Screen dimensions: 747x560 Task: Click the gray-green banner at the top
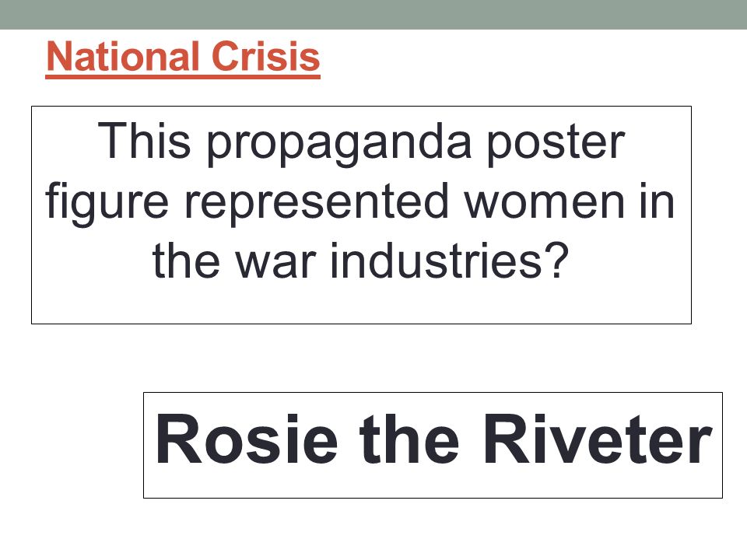[373, 14]
